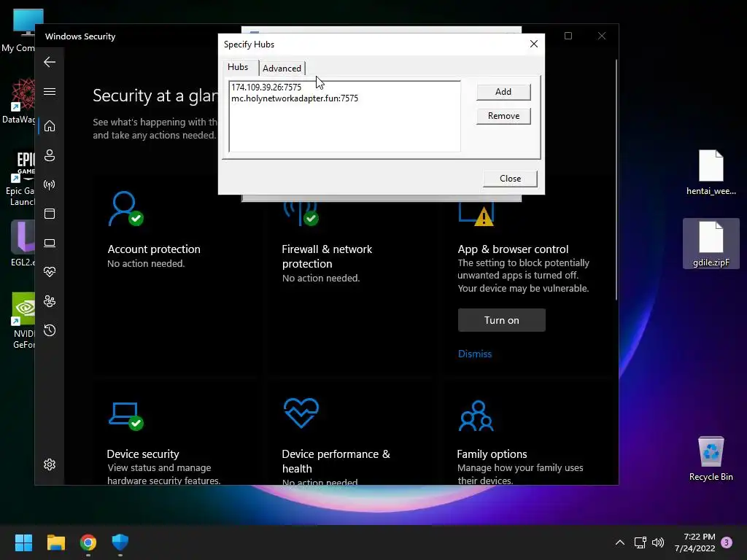747x560 pixels.
Task: Open Device security sidebar laptop icon
Action: click(50, 244)
